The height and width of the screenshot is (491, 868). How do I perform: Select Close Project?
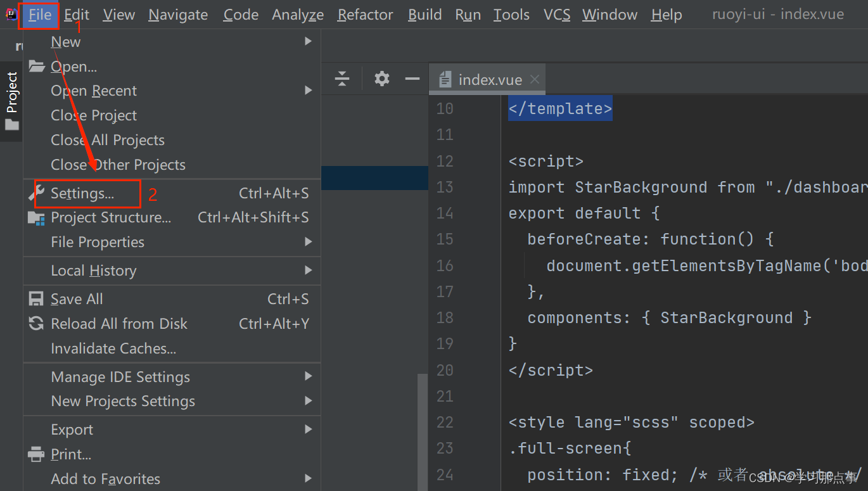(172, 115)
